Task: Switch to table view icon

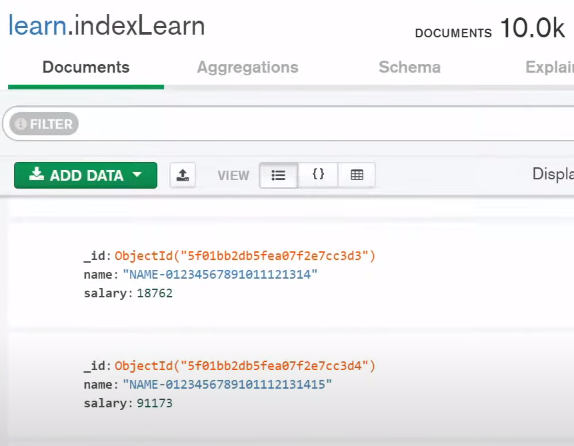Action: pyautogui.click(x=357, y=175)
